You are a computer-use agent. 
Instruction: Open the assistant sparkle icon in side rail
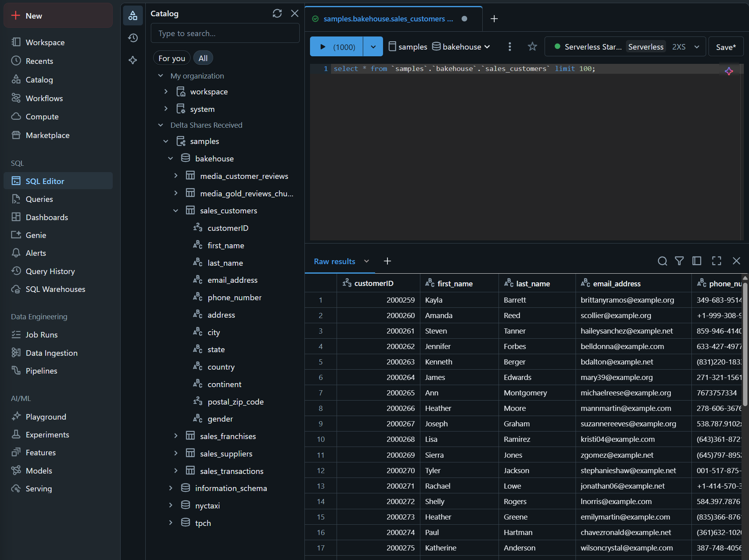pos(133,60)
